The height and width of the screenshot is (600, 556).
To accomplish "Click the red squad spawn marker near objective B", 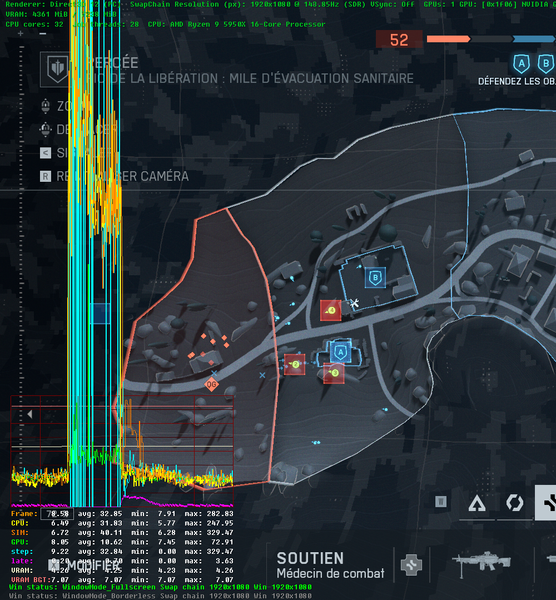I will (x=331, y=310).
